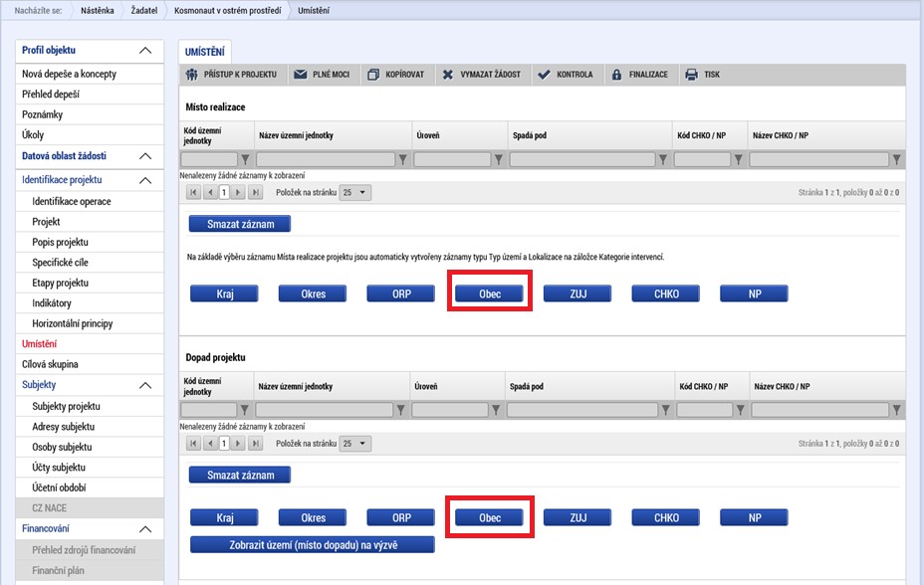The image size is (924, 585).
Task: Focus Název územní jednotky filter in Místo realizace
Action: click(x=326, y=159)
